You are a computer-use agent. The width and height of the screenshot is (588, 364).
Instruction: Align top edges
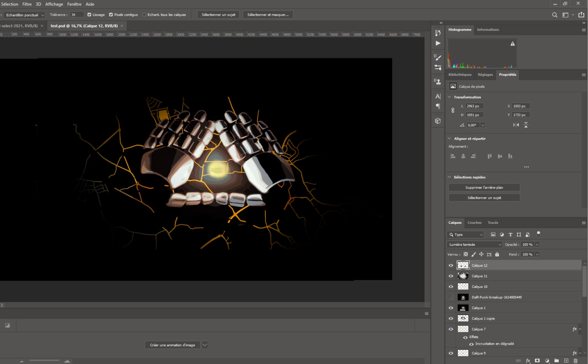(x=490, y=156)
